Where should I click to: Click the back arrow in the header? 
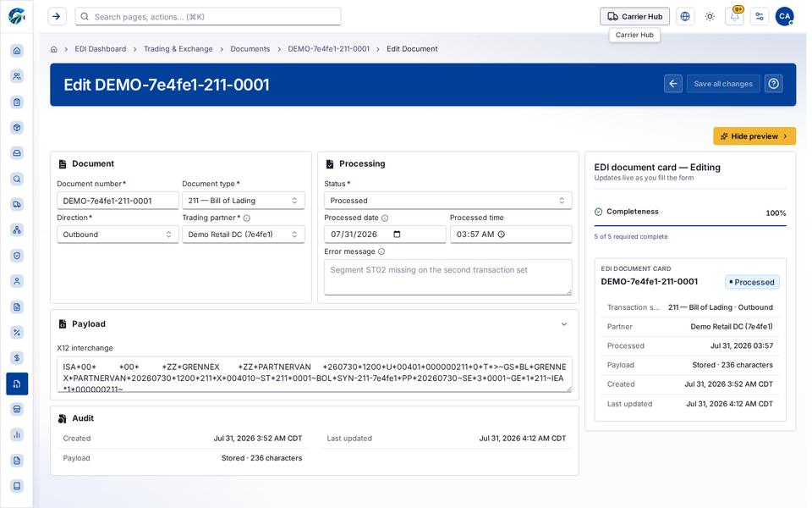point(673,84)
